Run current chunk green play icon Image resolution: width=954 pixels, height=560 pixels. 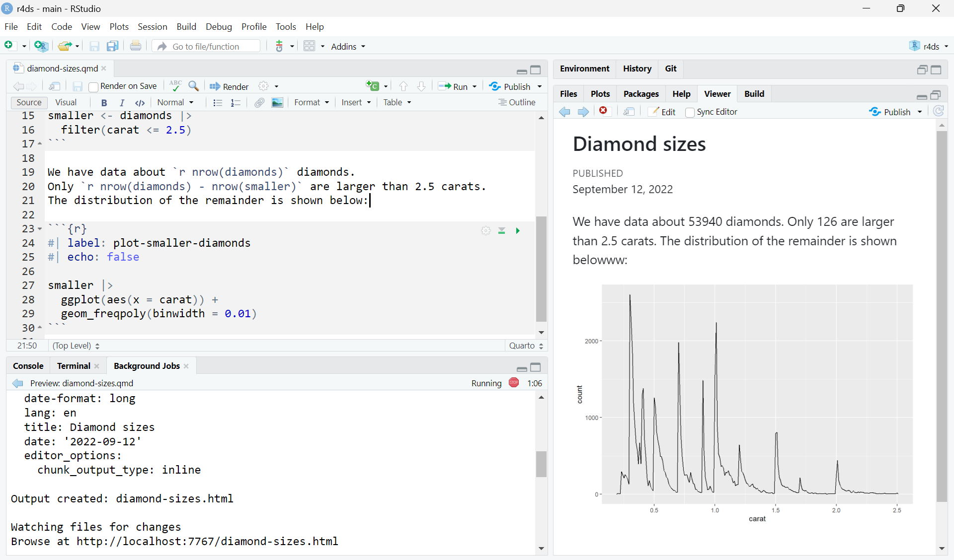(x=518, y=230)
